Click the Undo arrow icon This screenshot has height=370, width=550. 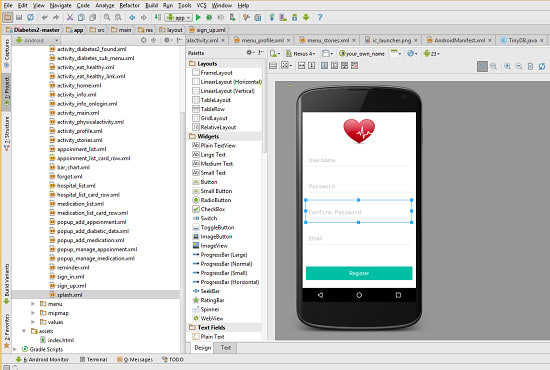[45, 17]
